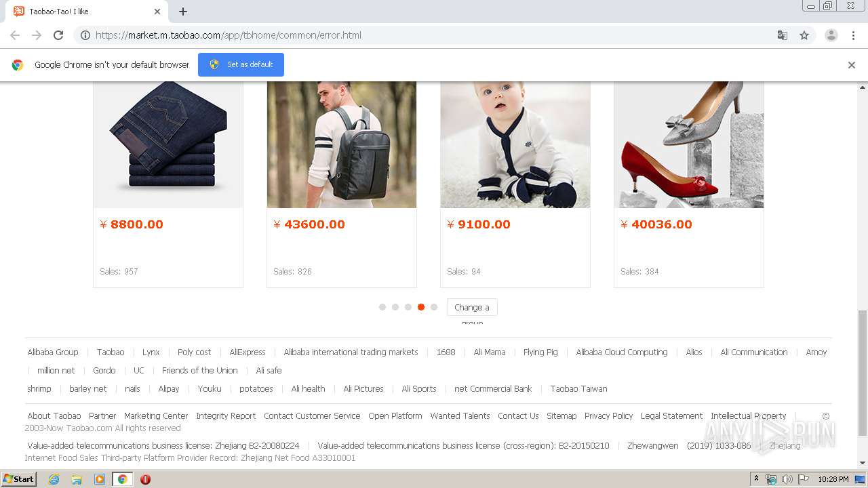Click the Change a group button

tap(472, 307)
